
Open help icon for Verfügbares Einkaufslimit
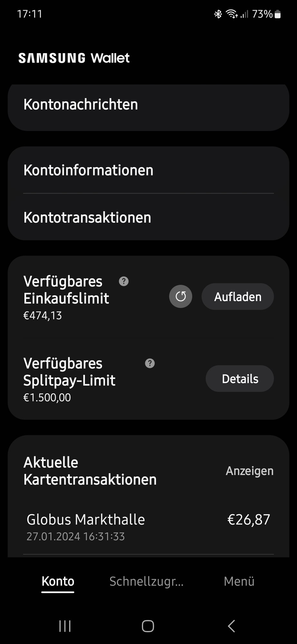click(x=124, y=281)
